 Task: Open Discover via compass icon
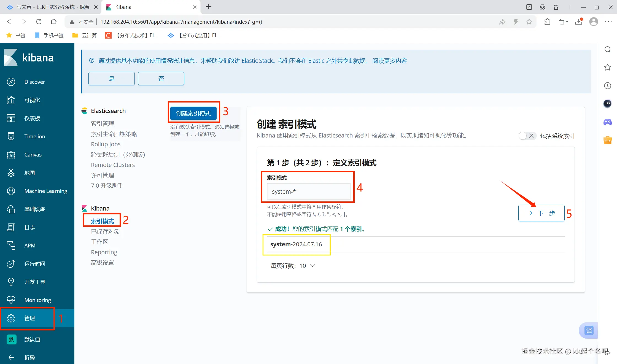click(x=11, y=82)
